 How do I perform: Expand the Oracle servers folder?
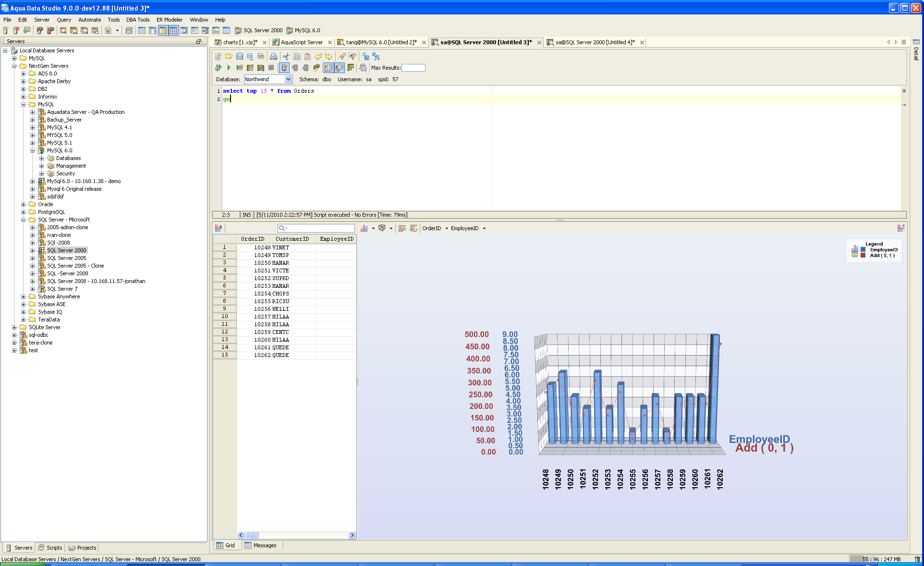[23, 204]
